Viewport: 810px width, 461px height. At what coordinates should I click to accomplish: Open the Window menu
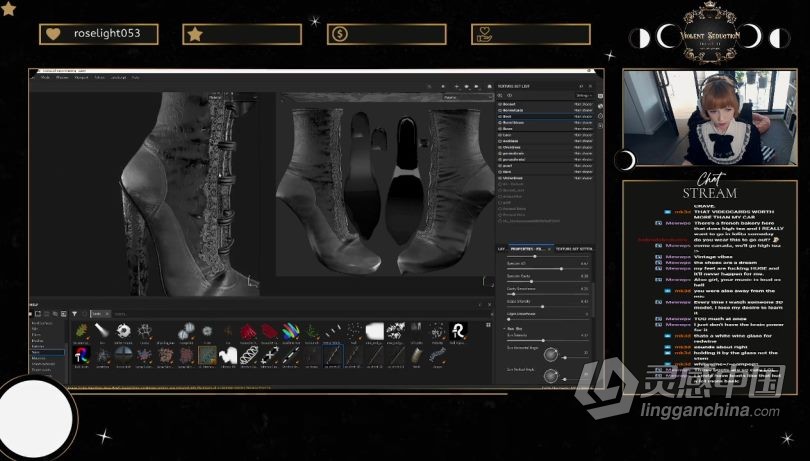62,78
